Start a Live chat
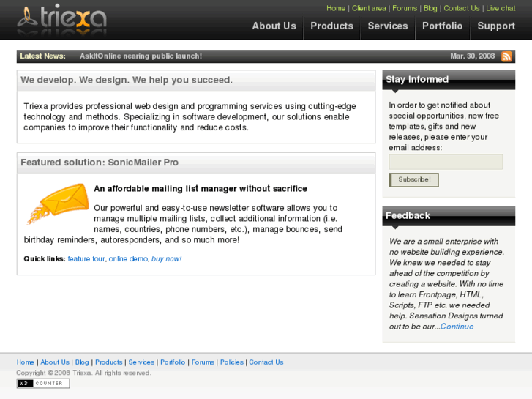The width and height of the screenshot is (532, 399). point(501,8)
